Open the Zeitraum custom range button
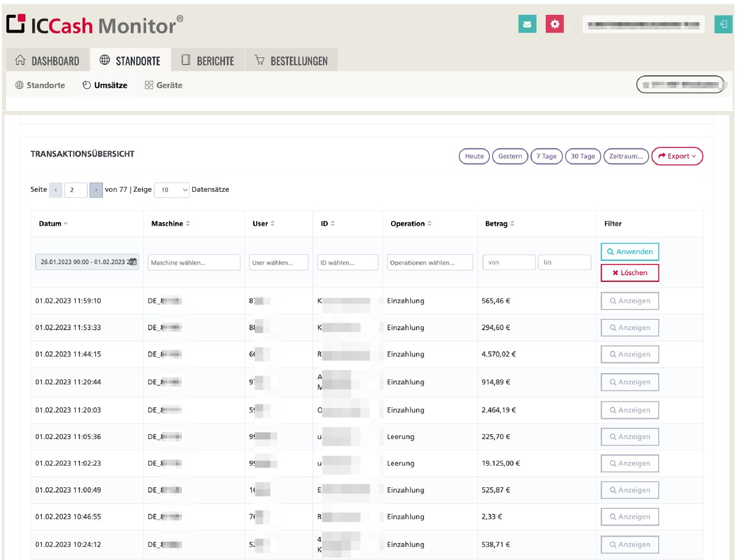 626,157
